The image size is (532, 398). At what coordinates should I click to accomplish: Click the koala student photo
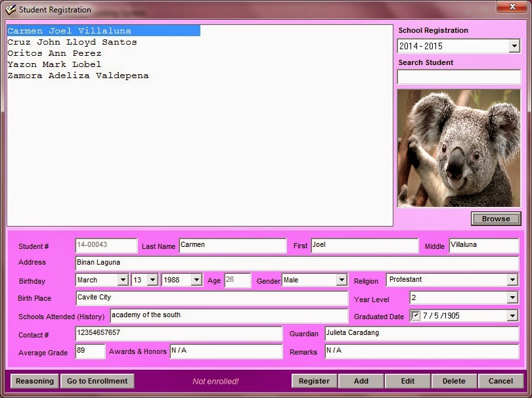[x=458, y=148]
